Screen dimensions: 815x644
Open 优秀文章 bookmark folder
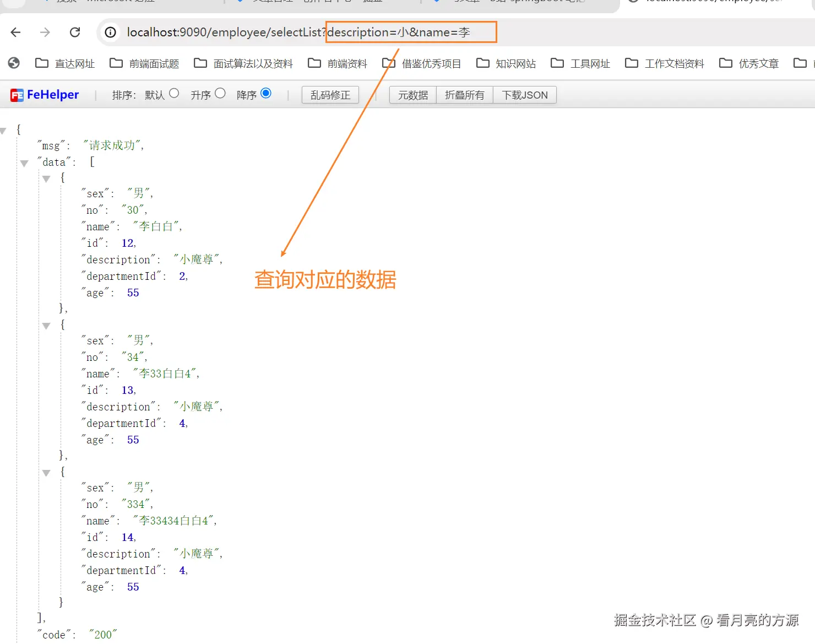749,63
